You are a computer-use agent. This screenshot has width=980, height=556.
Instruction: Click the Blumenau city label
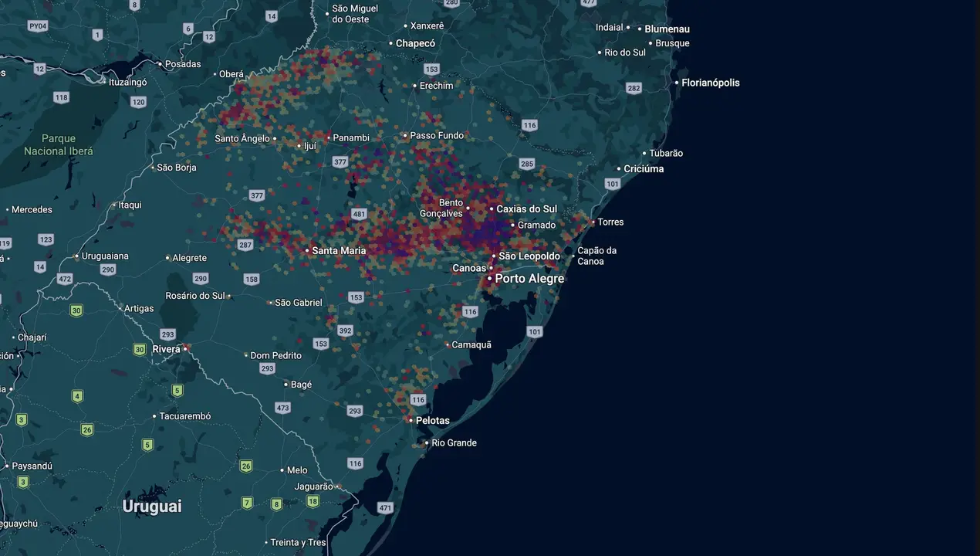667,29
